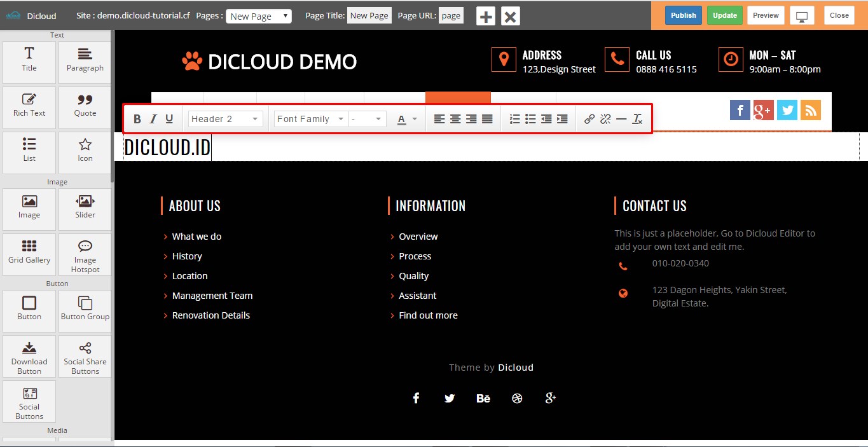Click the RSS feed icon in the header
Screen dimensions: 868x447
[x=810, y=109]
